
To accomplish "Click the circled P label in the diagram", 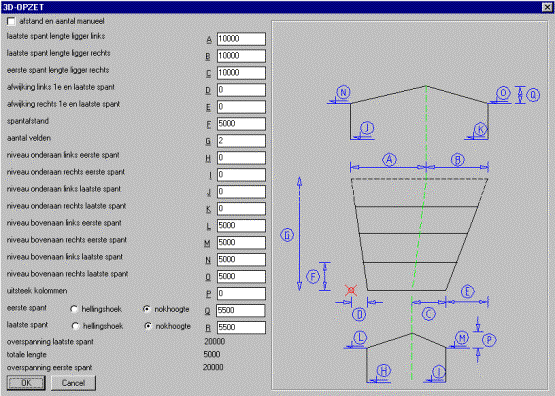I will click(489, 340).
